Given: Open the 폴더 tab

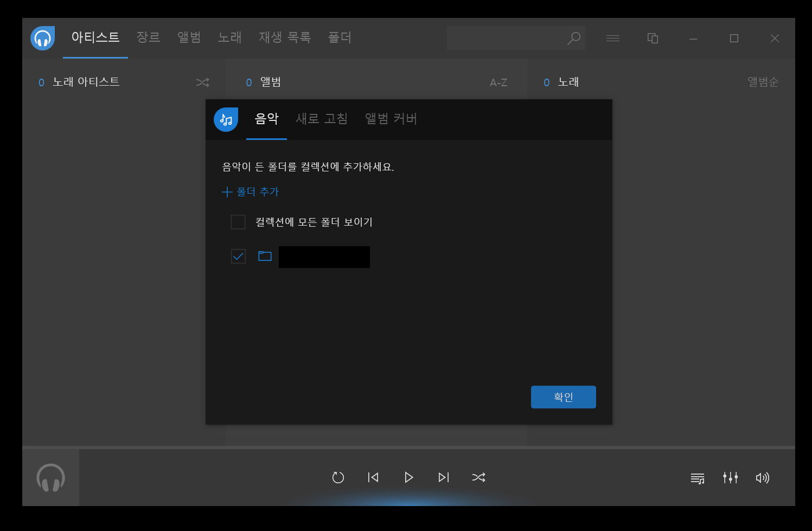Looking at the screenshot, I should pyautogui.click(x=340, y=37).
